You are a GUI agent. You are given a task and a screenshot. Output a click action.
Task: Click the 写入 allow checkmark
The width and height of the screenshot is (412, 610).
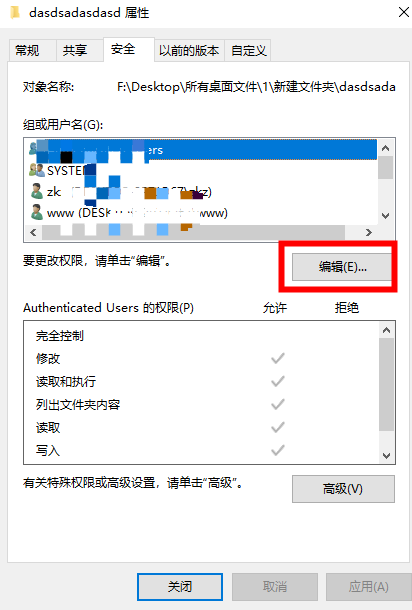point(278,450)
